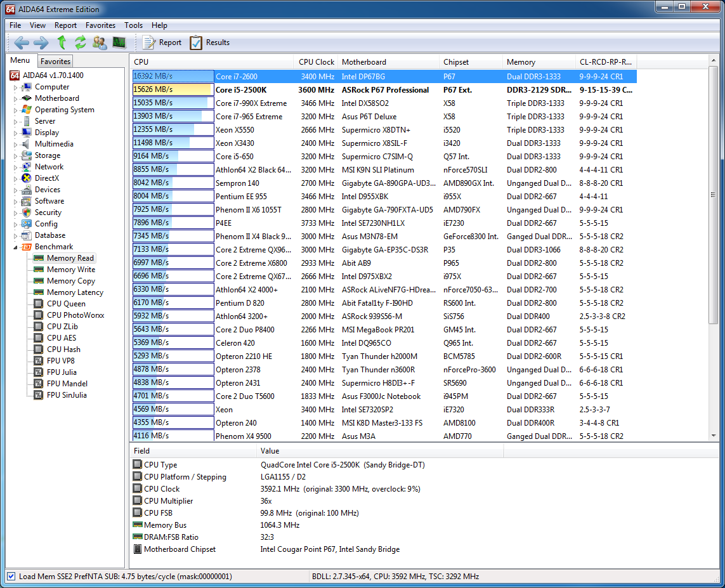Viewport: 725px width, 588px height.
Task: Click the results list scroll-down arrow
Action: tap(714, 436)
